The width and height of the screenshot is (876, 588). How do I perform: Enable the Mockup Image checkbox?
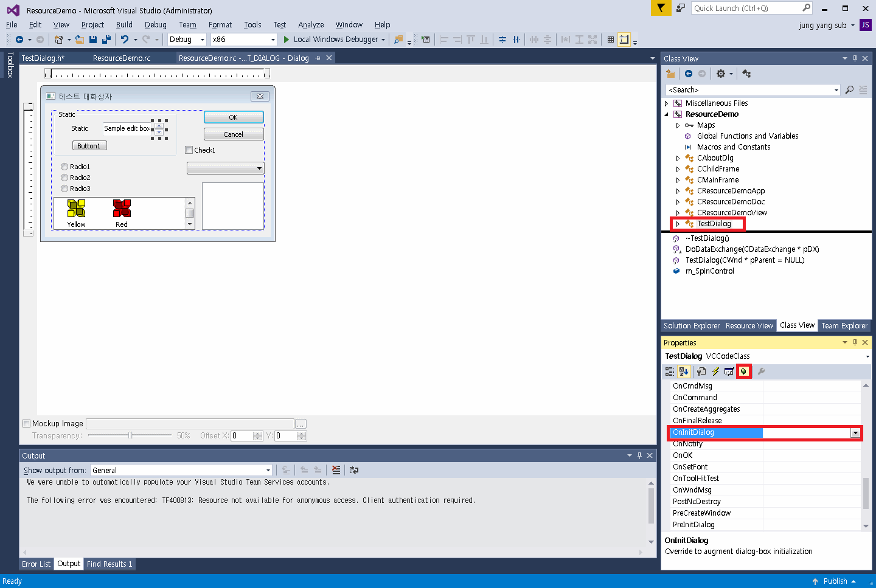pos(26,423)
